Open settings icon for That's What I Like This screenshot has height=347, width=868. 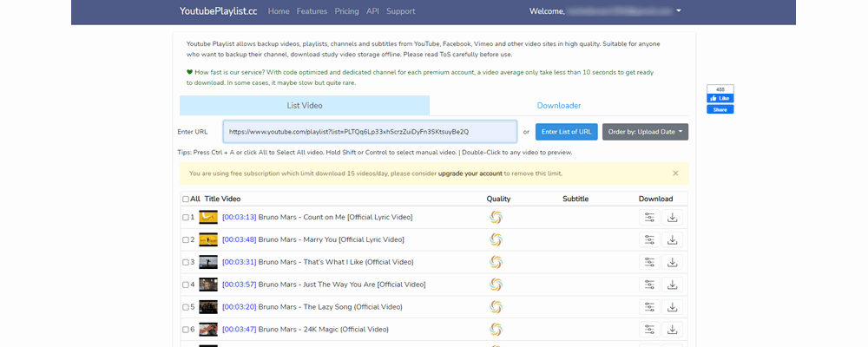pyautogui.click(x=649, y=262)
